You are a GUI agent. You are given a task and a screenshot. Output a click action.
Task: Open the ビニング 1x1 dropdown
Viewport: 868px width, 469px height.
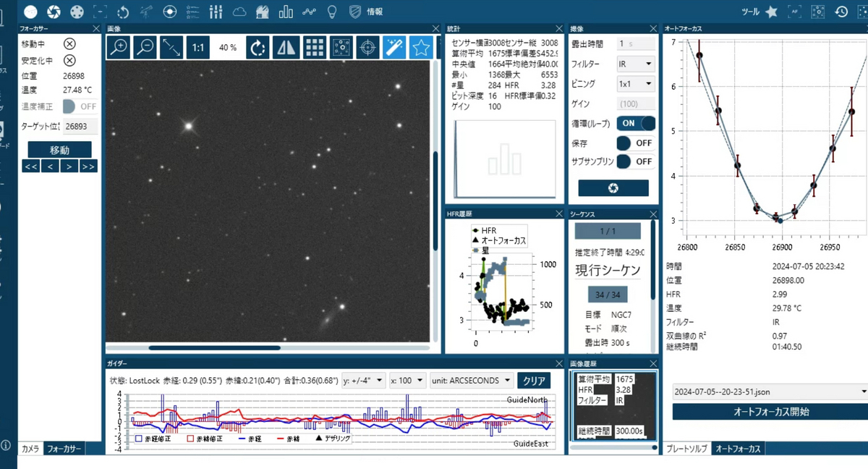(x=636, y=84)
